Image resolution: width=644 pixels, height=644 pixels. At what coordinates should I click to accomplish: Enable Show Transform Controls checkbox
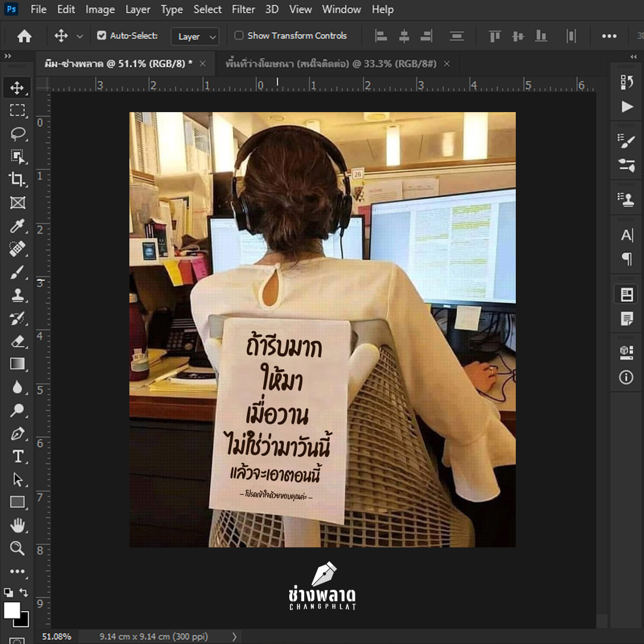[239, 35]
